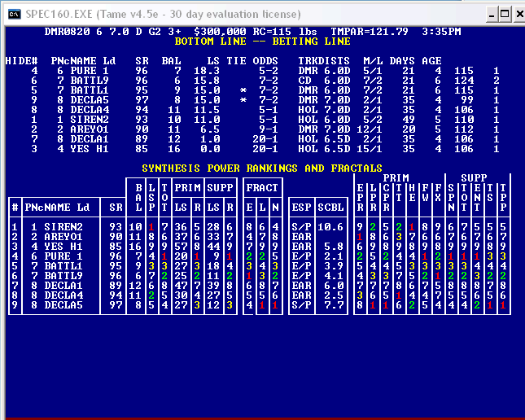
Task: Click '$300,000' purse value in header
Action: pyautogui.click(x=220, y=32)
